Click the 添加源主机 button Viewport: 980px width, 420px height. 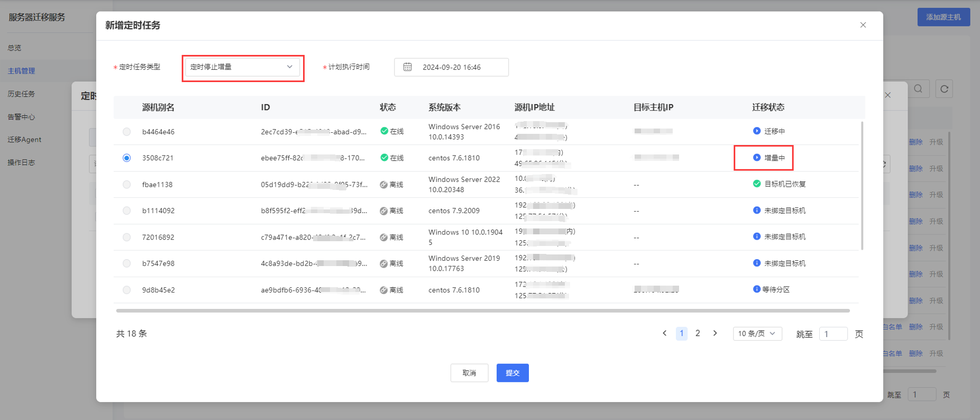(944, 17)
